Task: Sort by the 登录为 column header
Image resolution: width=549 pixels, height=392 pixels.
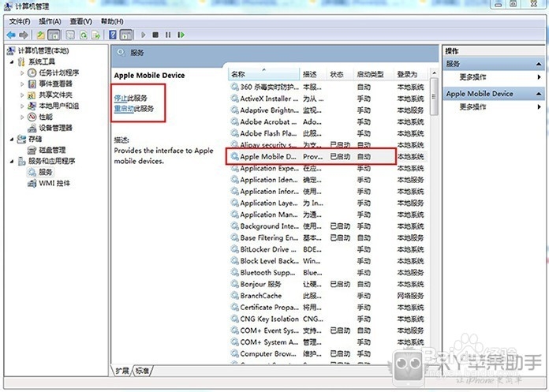Action: click(411, 74)
